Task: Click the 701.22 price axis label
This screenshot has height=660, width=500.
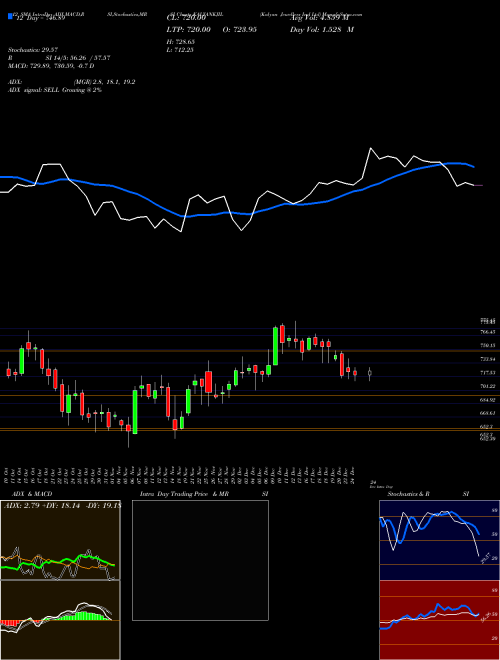Action: coord(487,386)
